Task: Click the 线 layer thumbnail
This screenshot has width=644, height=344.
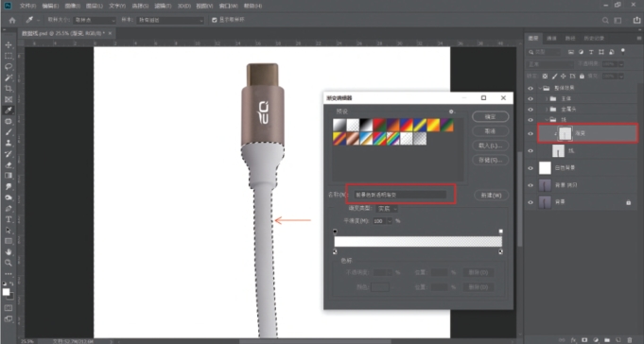Action: [x=558, y=150]
